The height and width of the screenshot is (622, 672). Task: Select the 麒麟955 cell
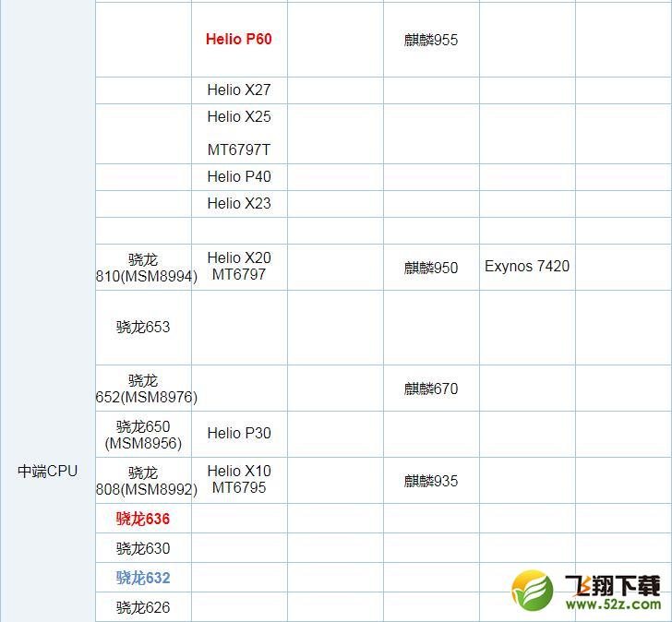click(x=431, y=40)
